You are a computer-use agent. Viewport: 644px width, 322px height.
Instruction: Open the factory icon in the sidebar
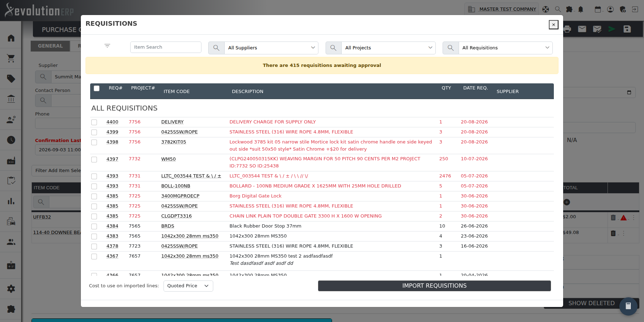[11, 160]
